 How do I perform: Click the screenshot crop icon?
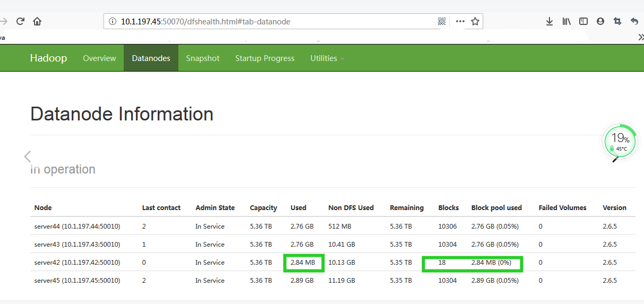(617, 21)
